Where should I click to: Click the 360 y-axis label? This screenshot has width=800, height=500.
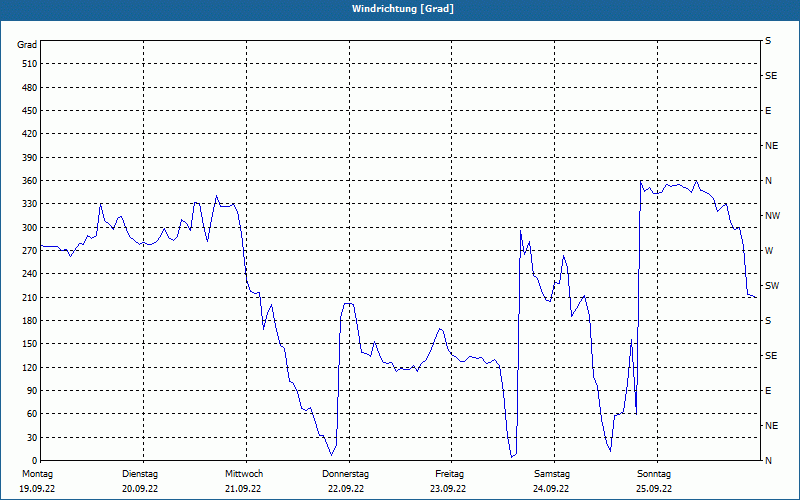point(31,181)
